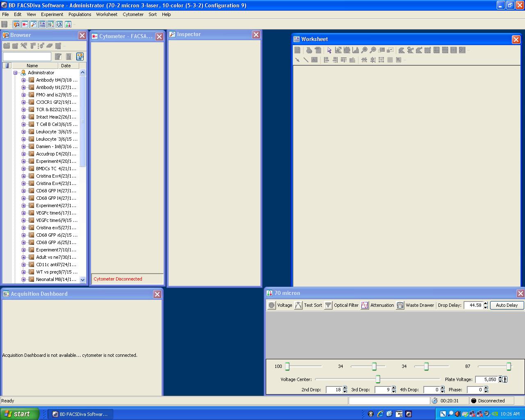525x420 pixels.
Task: Click the user-with-grid icon beside the Browser search box
Action: [80, 57]
